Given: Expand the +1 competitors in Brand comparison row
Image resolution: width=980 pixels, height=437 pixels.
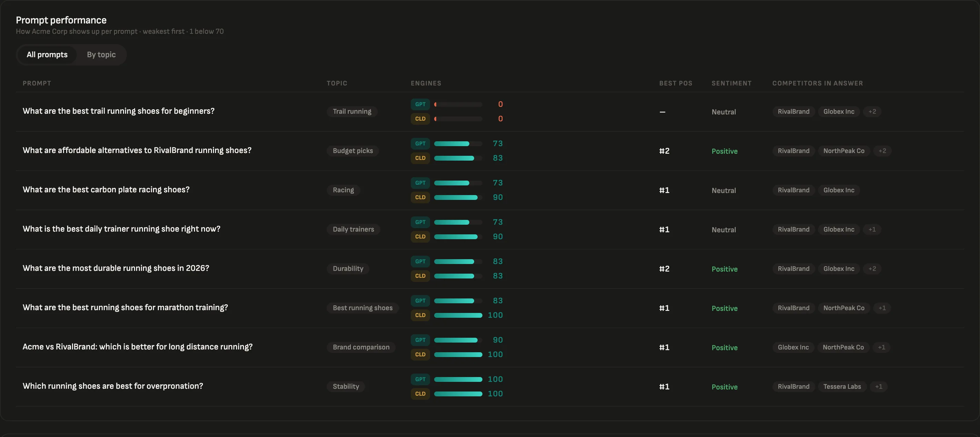Looking at the screenshot, I should (881, 347).
